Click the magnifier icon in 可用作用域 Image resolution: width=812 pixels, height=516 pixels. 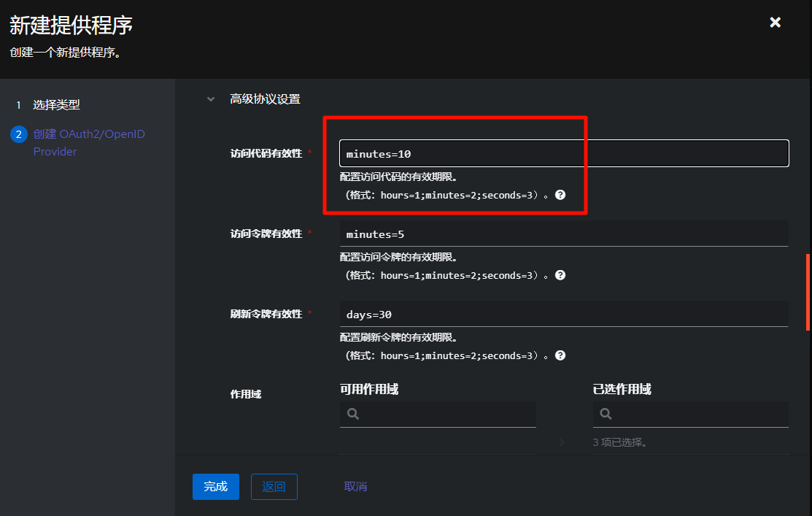(x=353, y=414)
